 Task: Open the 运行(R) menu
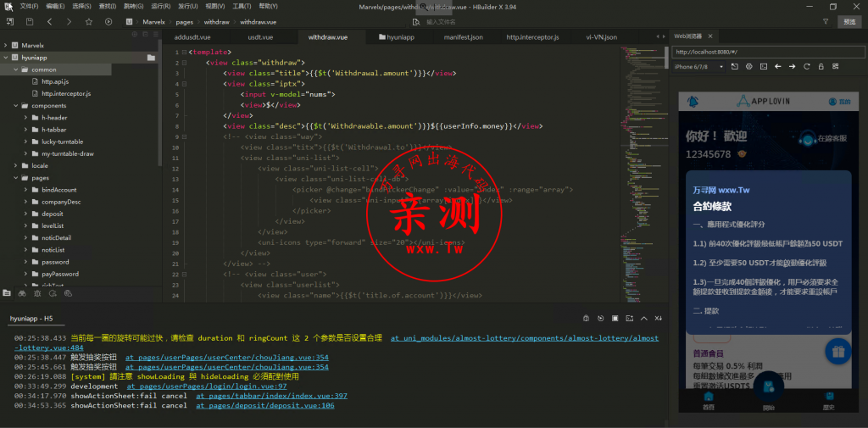[160, 6]
